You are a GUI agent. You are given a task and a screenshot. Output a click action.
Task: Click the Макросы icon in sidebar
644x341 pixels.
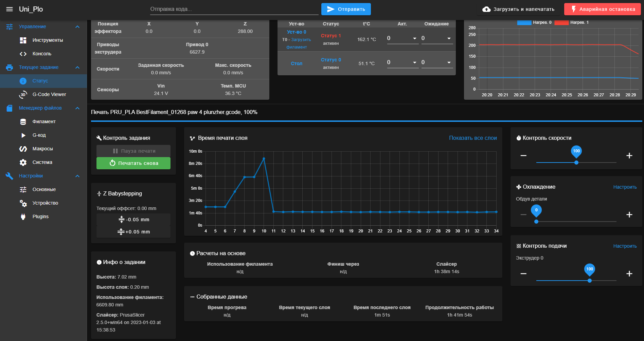pos(23,149)
